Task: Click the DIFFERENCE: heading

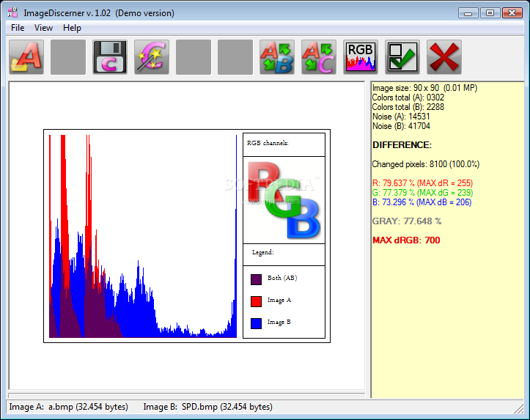Action: click(x=402, y=145)
